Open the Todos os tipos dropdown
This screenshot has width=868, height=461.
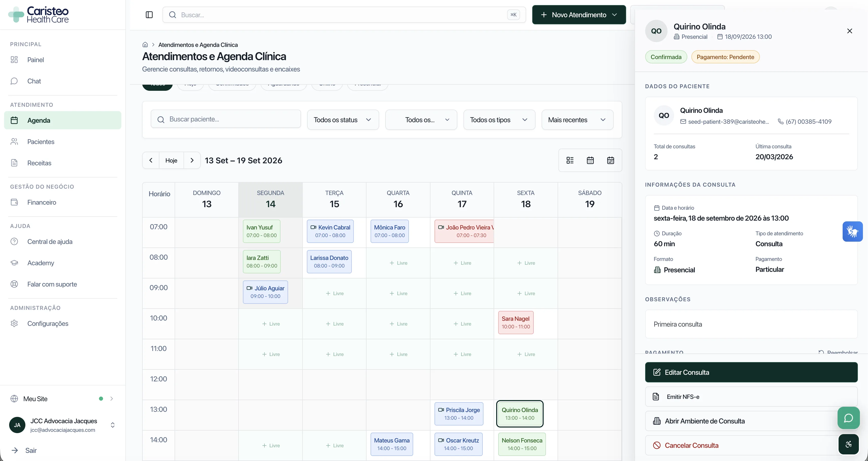[499, 120]
